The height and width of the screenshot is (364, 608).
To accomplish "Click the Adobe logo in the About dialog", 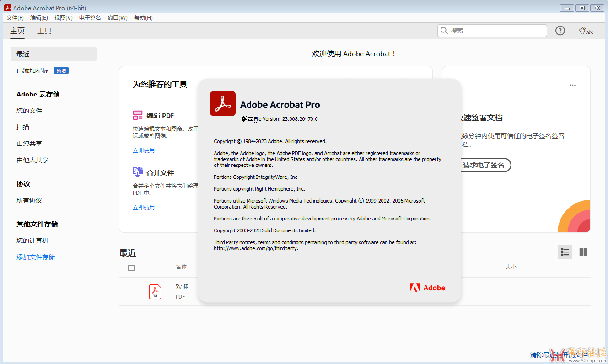I will tap(427, 288).
